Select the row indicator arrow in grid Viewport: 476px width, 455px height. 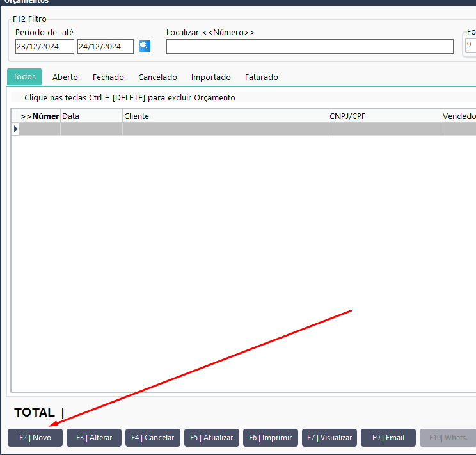(x=15, y=129)
